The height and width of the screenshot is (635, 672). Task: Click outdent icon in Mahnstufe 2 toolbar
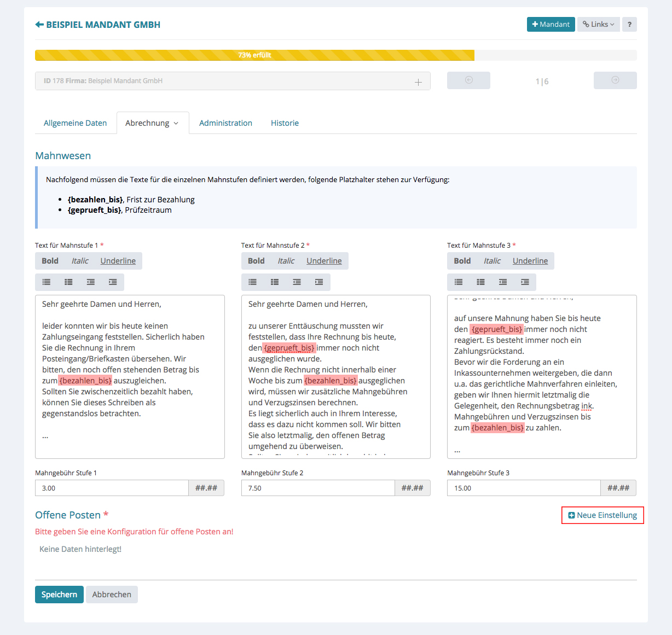coord(297,282)
